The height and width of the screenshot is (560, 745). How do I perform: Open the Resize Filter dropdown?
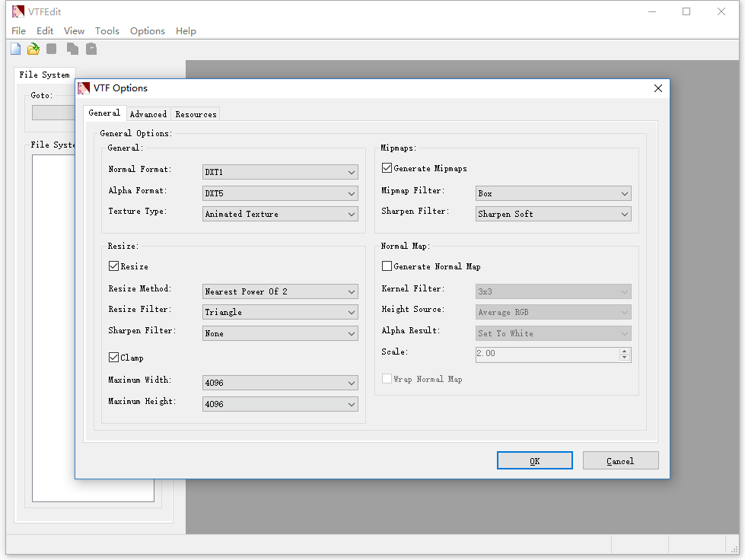[x=280, y=312]
